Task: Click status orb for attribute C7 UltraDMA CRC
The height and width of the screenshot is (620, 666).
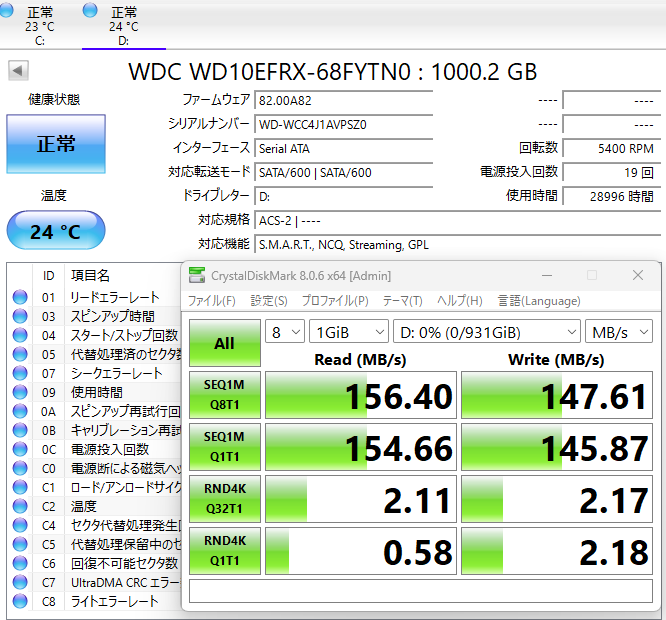Action: pyautogui.click(x=20, y=582)
